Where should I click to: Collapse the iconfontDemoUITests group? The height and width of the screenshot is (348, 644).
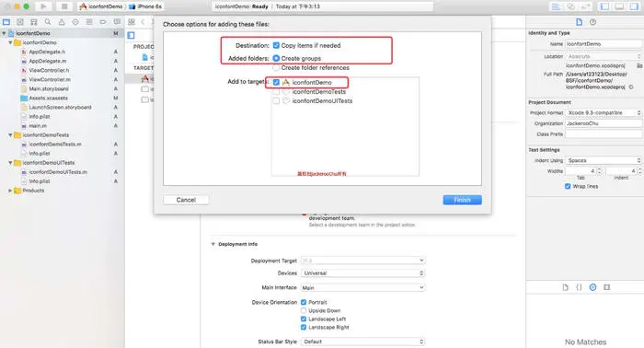pos(10,163)
